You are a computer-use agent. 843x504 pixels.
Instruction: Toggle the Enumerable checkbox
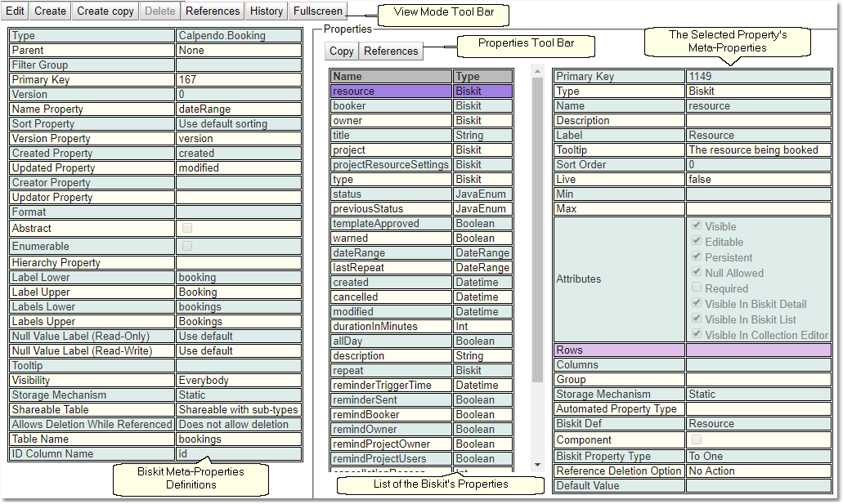click(x=187, y=246)
